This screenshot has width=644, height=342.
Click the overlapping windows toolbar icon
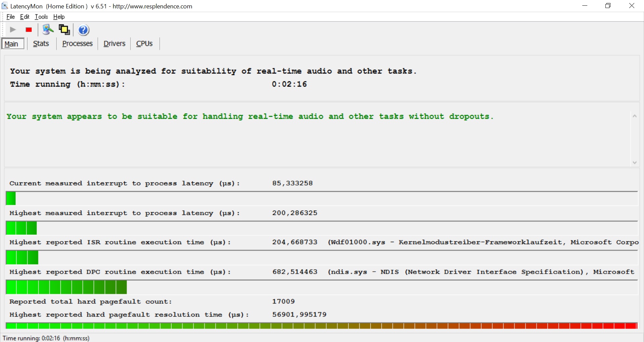(64, 30)
